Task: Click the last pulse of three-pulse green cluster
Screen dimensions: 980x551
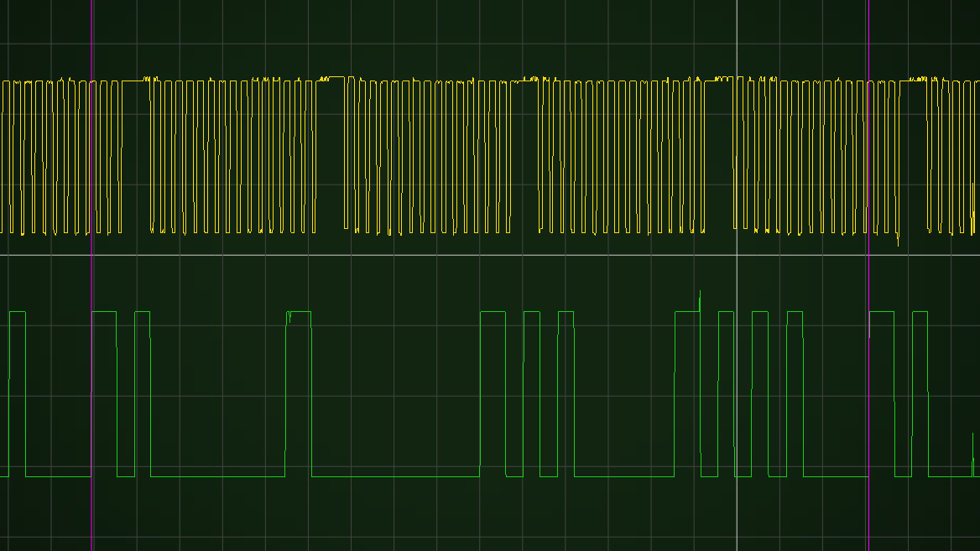Action: [566, 312]
